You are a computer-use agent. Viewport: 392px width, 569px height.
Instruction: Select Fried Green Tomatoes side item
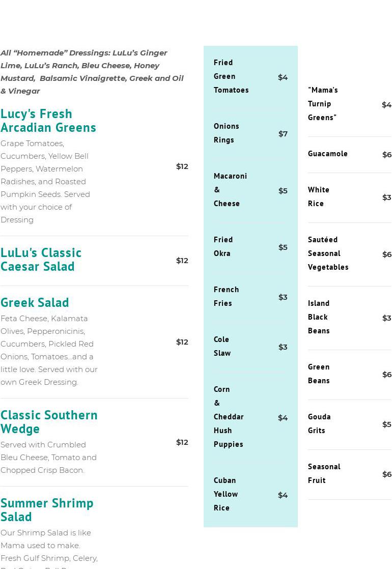[231, 76]
